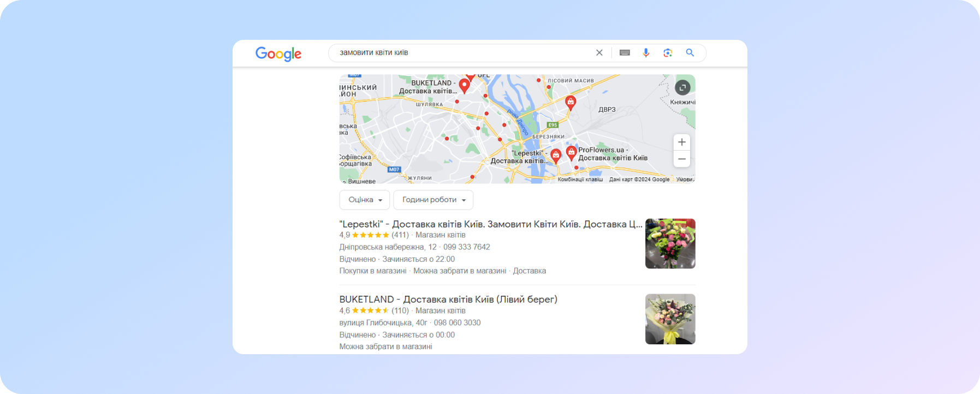
Task: Click the address Дніпровська набережна, 12
Action: click(388, 247)
